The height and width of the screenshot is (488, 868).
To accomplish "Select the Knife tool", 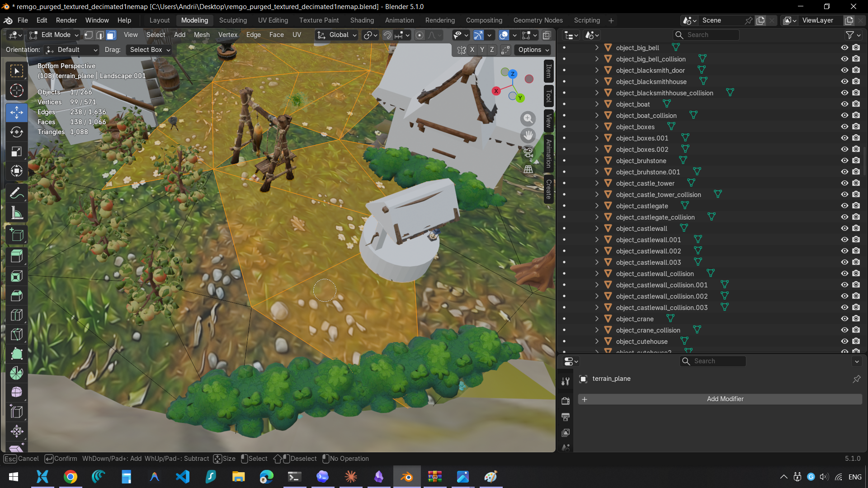I will (17, 334).
